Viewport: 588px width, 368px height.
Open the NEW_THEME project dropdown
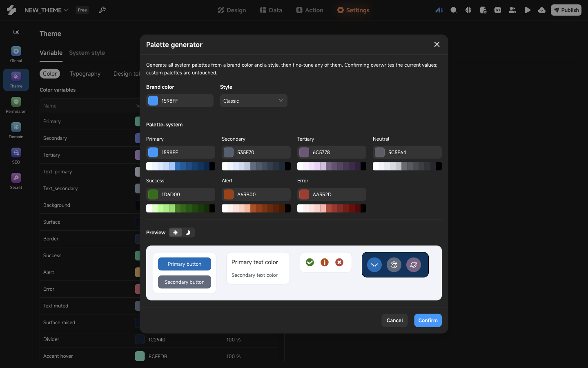[x=47, y=10]
